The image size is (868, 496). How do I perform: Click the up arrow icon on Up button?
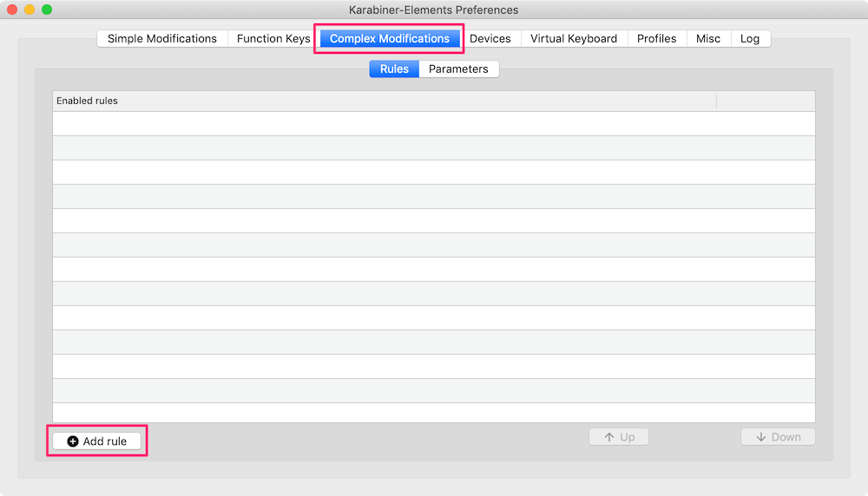click(609, 437)
